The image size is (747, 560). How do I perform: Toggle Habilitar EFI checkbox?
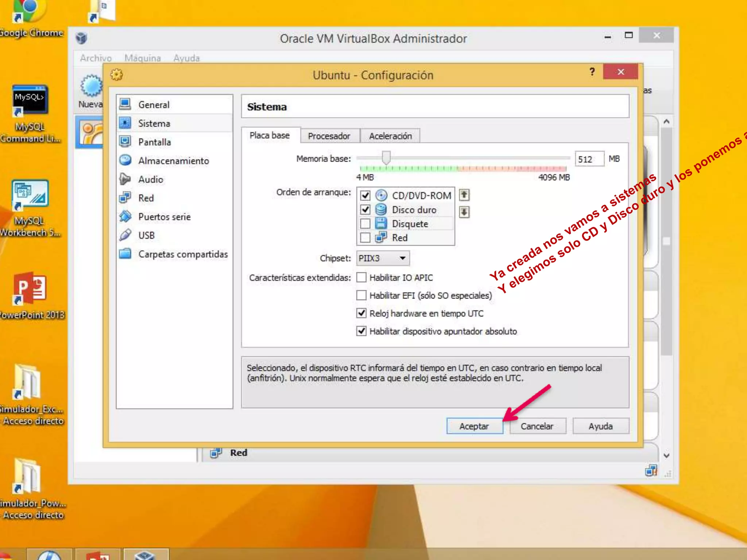(361, 295)
